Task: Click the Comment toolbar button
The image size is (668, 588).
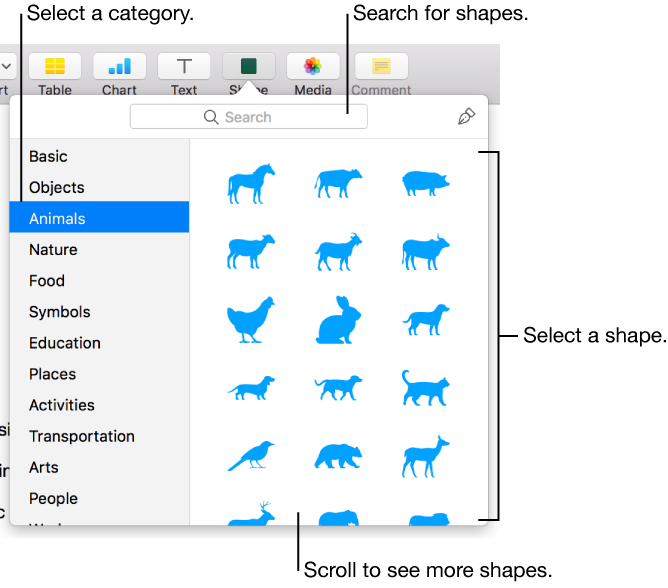Action: pyautogui.click(x=381, y=66)
